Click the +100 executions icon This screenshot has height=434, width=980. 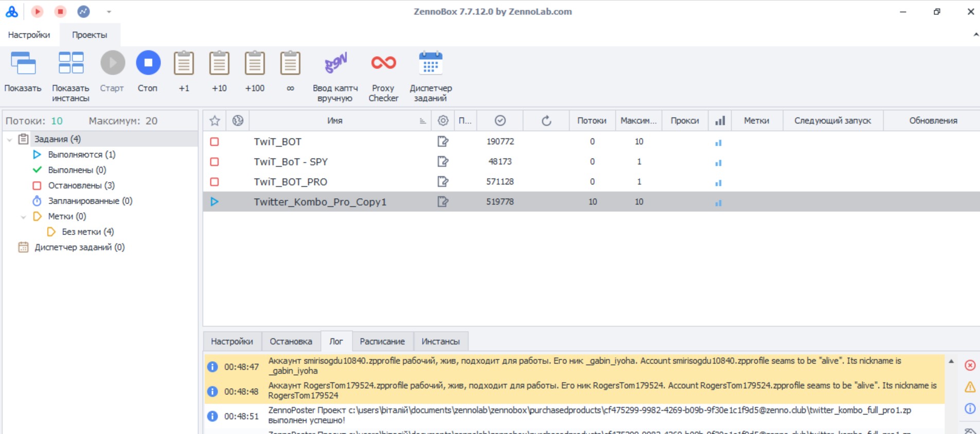pos(255,63)
